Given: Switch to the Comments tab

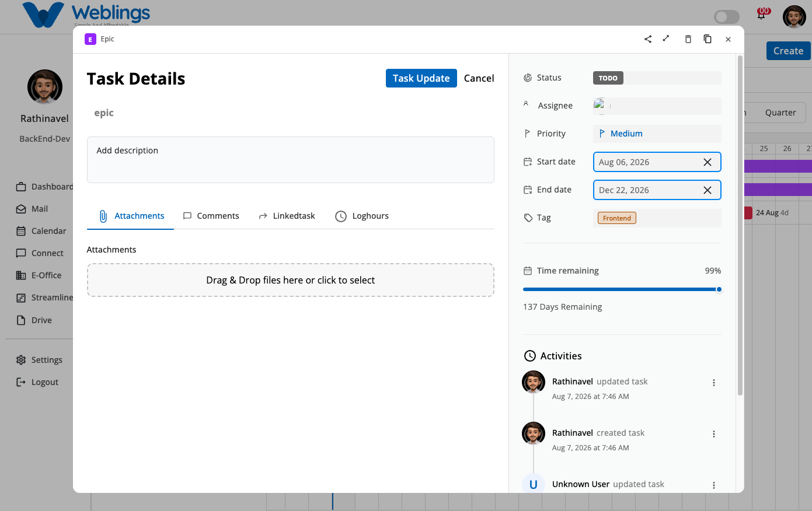Looking at the screenshot, I should click(211, 216).
